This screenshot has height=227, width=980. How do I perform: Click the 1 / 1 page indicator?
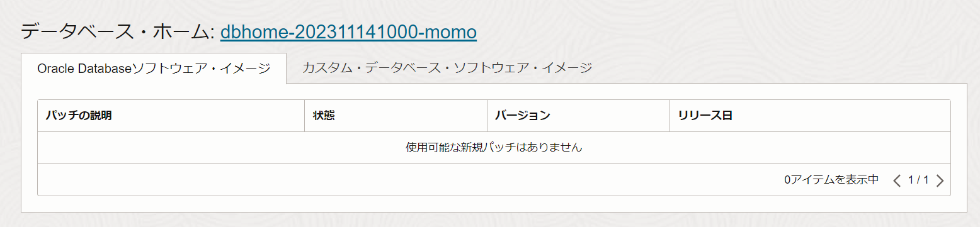tap(918, 180)
